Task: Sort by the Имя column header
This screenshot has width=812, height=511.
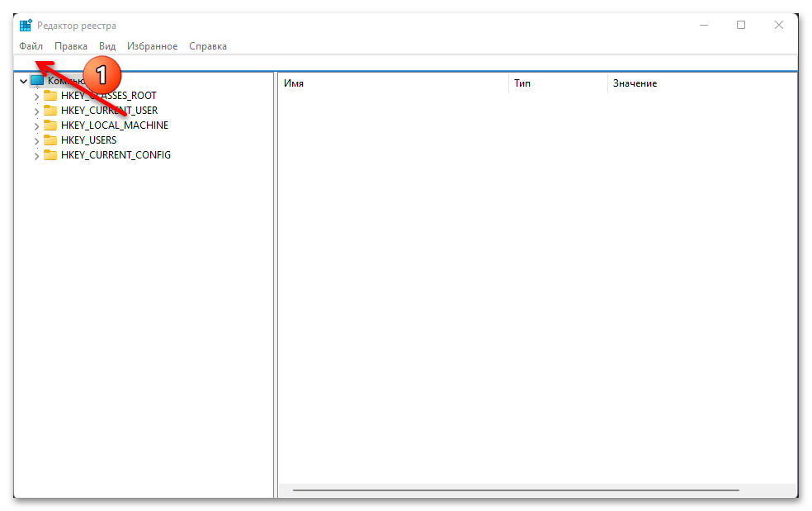Action: [393, 83]
